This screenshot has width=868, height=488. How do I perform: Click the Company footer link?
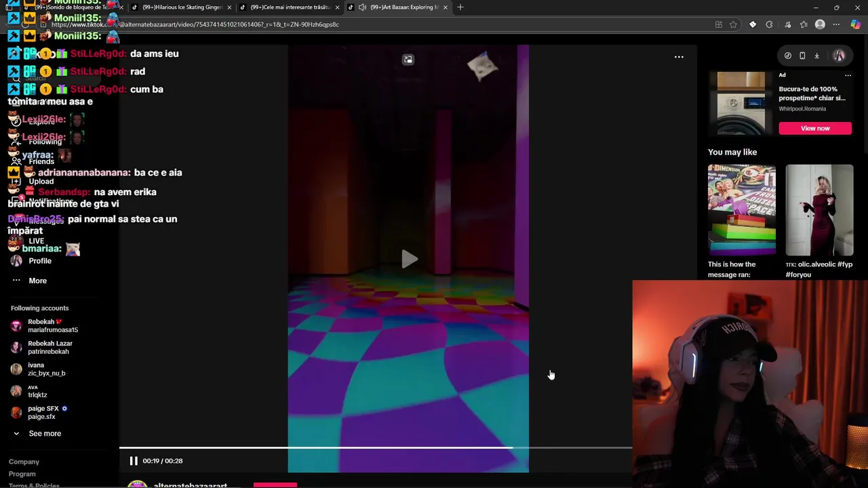24,462
